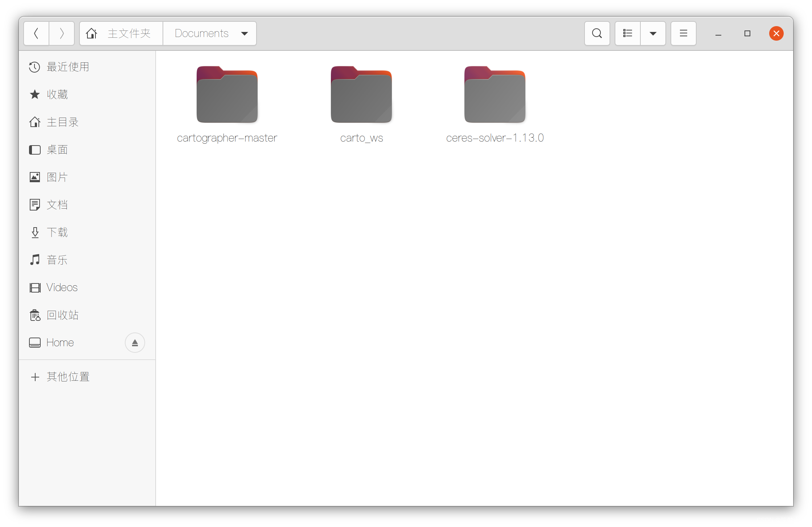Open 下载 downloads folder

pos(57,232)
